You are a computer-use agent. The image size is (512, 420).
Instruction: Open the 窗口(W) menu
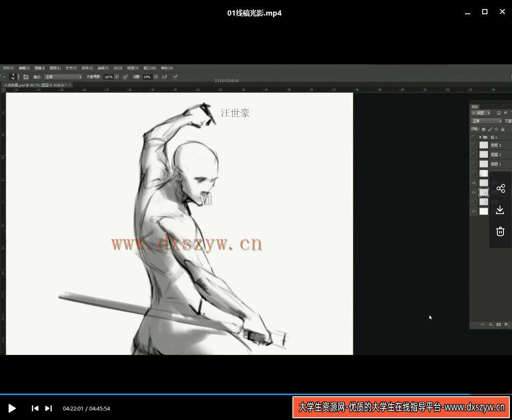click(x=150, y=68)
